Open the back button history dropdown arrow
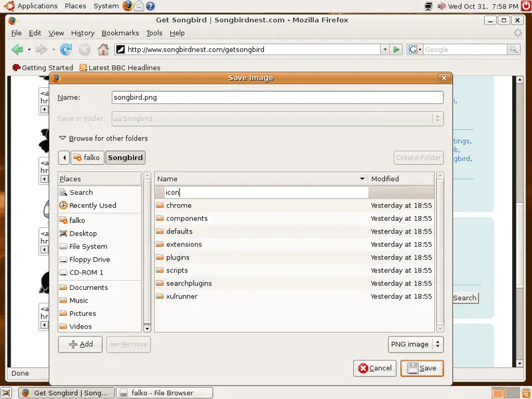 [29, 49]
